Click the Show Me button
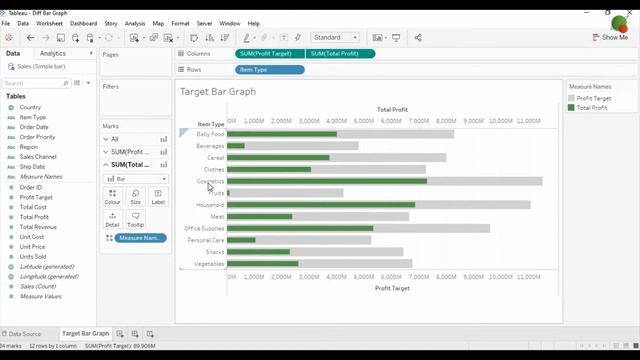640x360 pixels. click(x=610, y=37)
